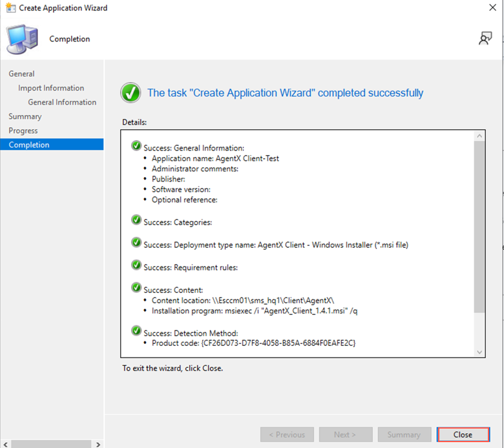Click the checkmark next to Success: General Information
This screenshot has width=504, height=448.
(x=136, y=145)
